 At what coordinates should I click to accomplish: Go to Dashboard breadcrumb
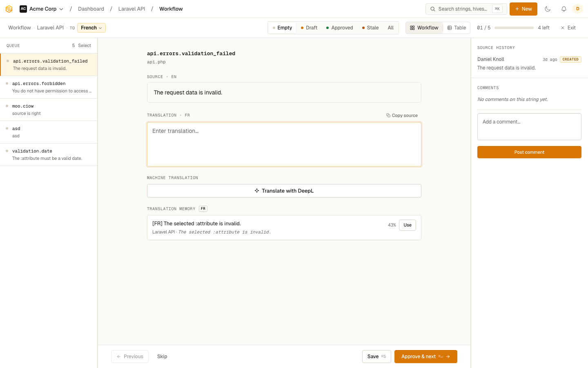point(91,9)
